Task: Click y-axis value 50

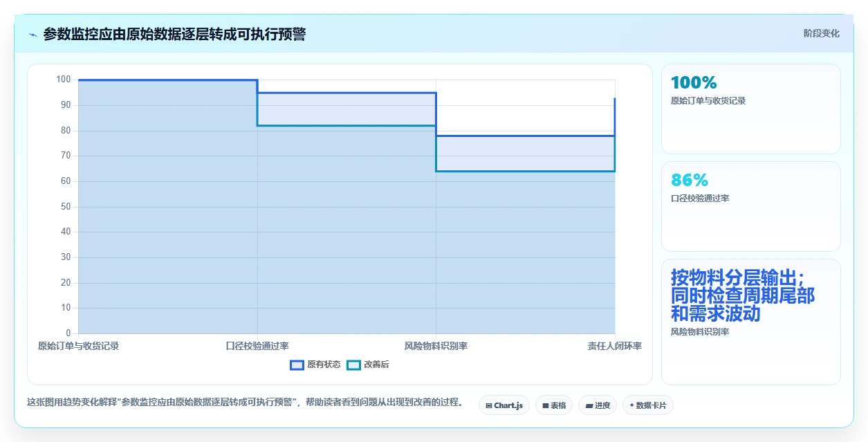Action: pyautogui.click(x=66, y=206)
